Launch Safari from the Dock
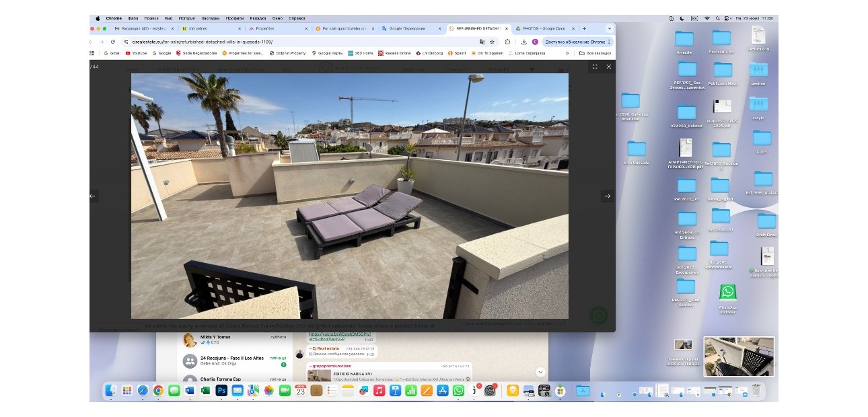 click(x=143, y=390)
